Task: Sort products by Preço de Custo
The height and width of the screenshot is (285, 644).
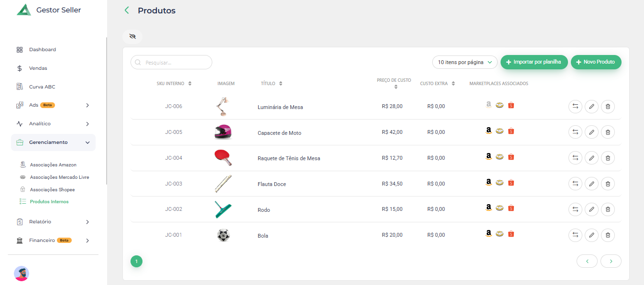Action: [x=395, y=87]
